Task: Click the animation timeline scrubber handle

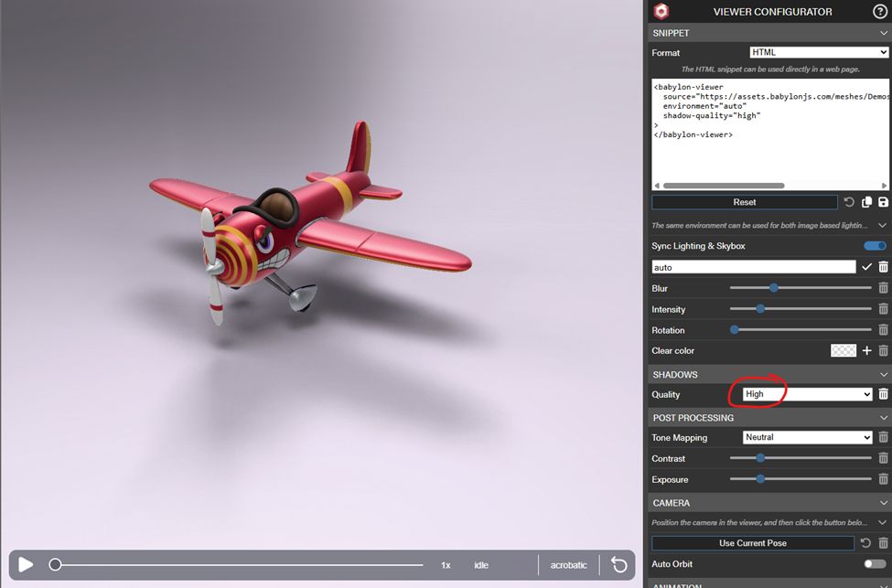Action: point(55,565)
